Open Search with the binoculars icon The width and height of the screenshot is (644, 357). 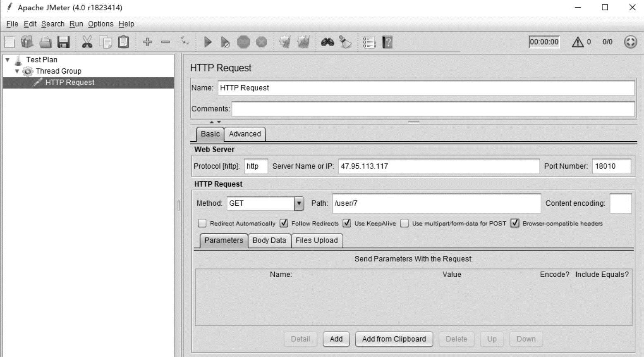(328, 42)
